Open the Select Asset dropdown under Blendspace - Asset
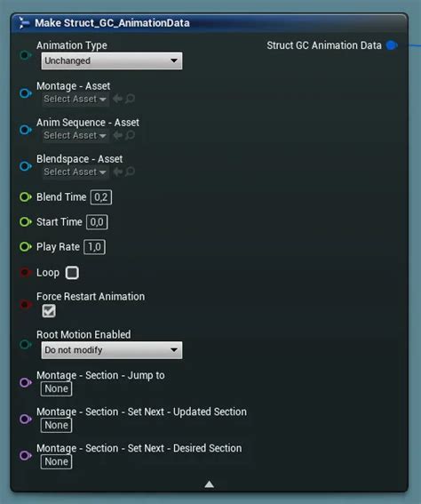The height and width of the screenshot is (504, 421). coord(75,172)
